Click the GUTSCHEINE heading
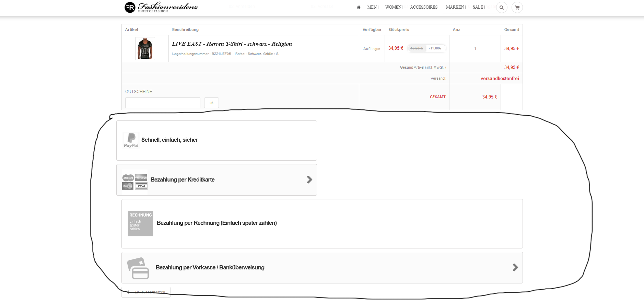The height and width of the screenshot is (302, 644). pyautogui.click(x=139, y=92)
